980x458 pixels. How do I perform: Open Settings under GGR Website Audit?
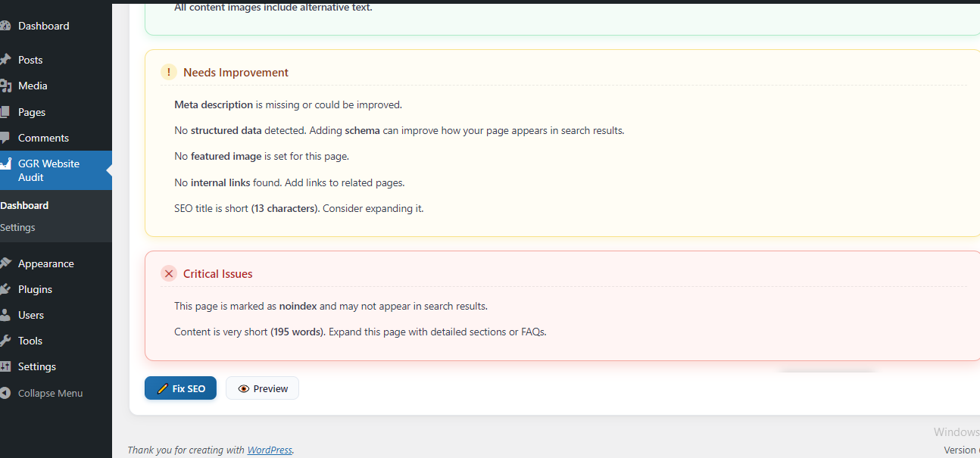coord(17,227)
